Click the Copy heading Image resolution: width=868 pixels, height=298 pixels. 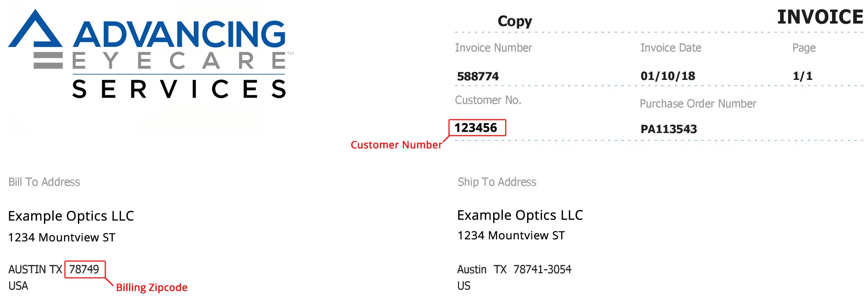515,21
